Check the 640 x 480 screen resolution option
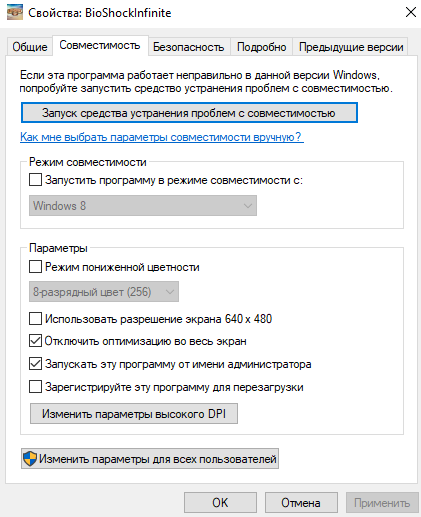Image resolution: width=421 pixels, height=517 pixels. [x=35, y=318]
